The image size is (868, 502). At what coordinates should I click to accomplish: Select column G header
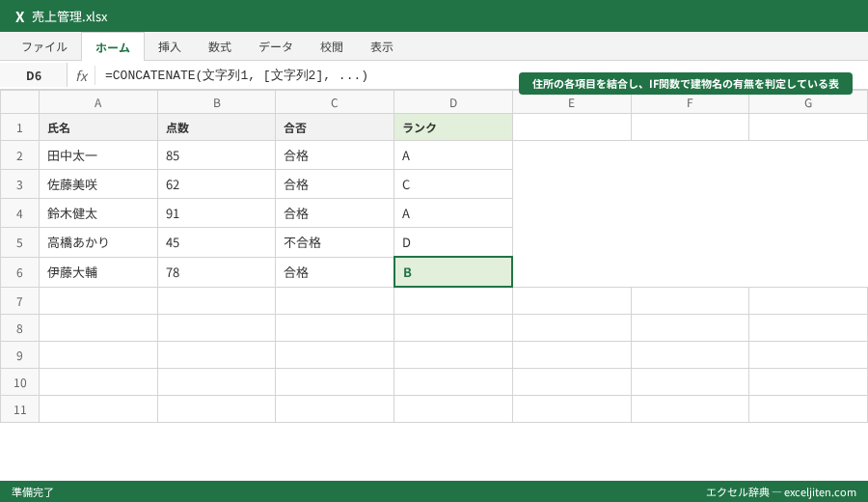[808, 102]
